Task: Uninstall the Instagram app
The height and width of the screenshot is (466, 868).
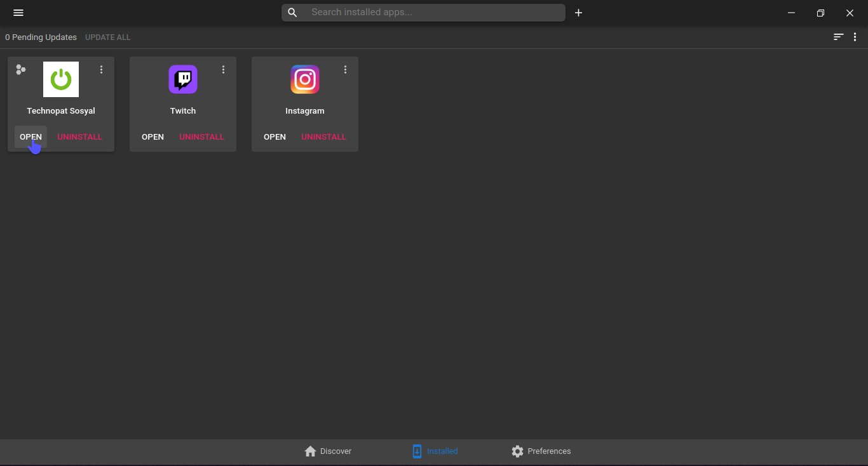Action: click(x=324, y=137)
